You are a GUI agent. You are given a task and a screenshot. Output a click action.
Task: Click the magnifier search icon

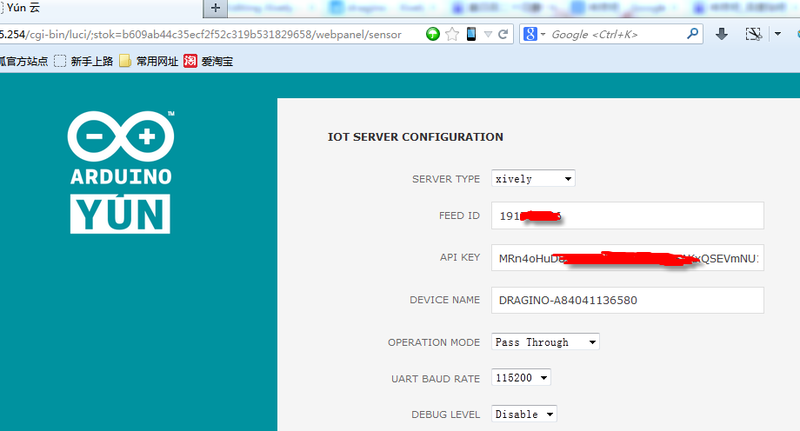tap(692, 34)
